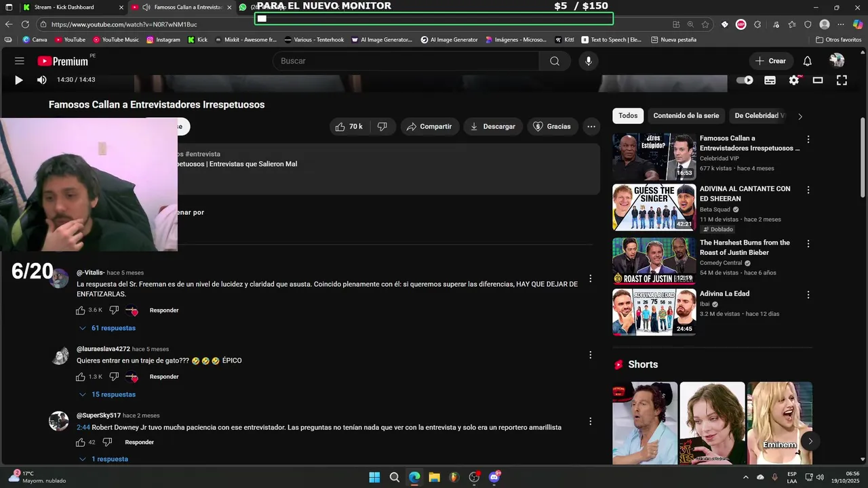Toggle subtitles with the captions icon
The height and width of the screenshot is (488, 868).
pyautogui.click(x=770, y=80)
